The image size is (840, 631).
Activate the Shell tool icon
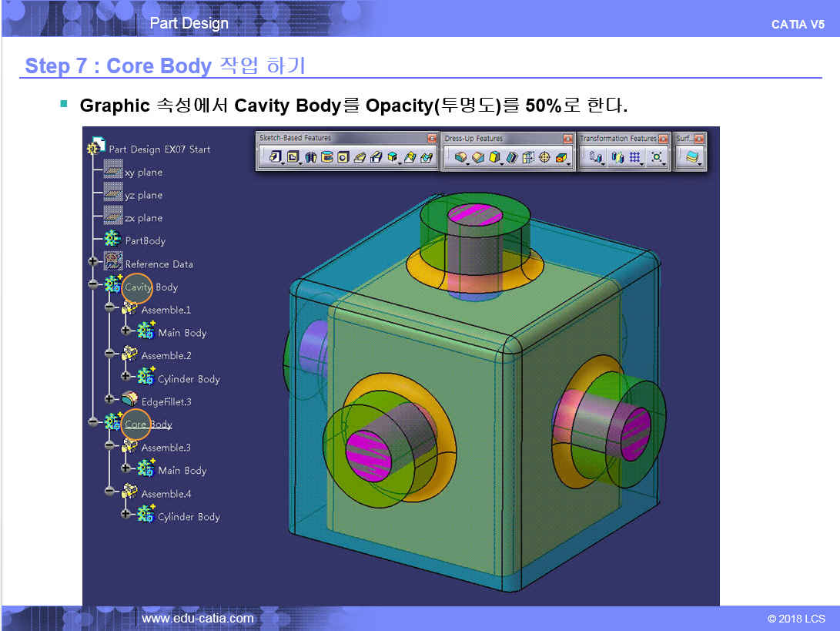(x=511, y=157)
